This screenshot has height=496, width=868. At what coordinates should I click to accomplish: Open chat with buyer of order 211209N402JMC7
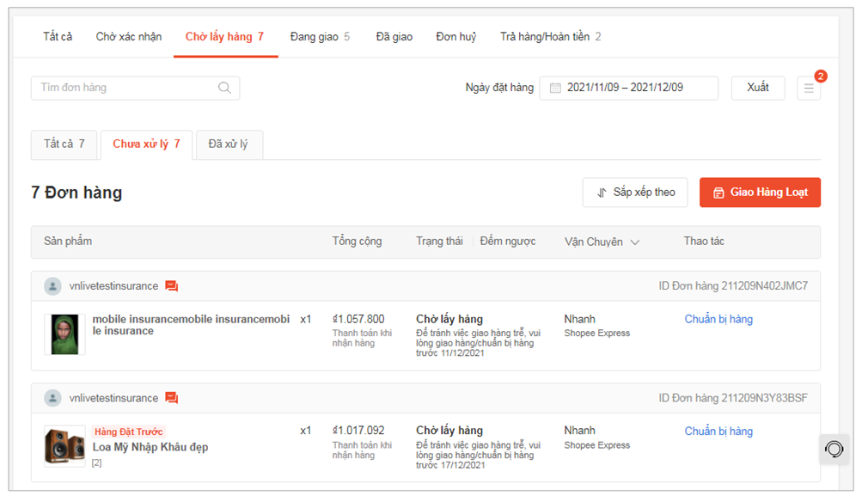point(172,286)
